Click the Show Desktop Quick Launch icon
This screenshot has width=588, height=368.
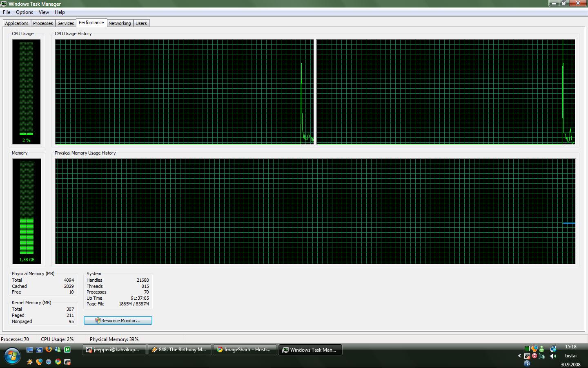pos(30,350)
